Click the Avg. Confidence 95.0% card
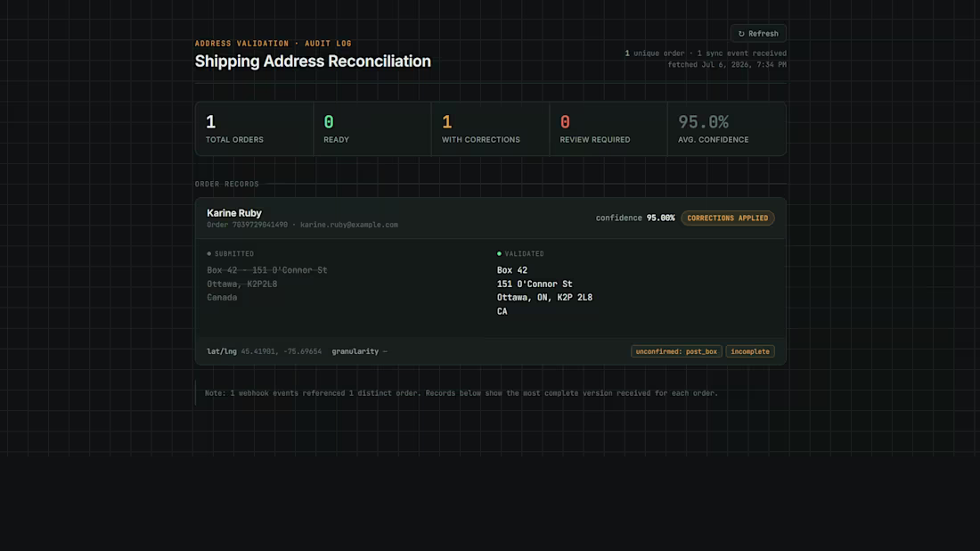The width and height of the screenshot is (980, 551). [x=726, y=129]
